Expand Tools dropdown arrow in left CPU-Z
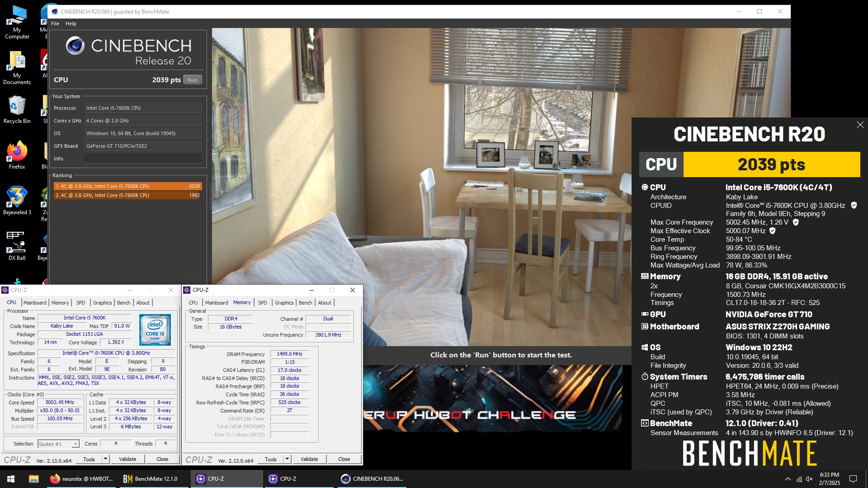The width and height of the screenshot is (868, 488). click(105, 459)
